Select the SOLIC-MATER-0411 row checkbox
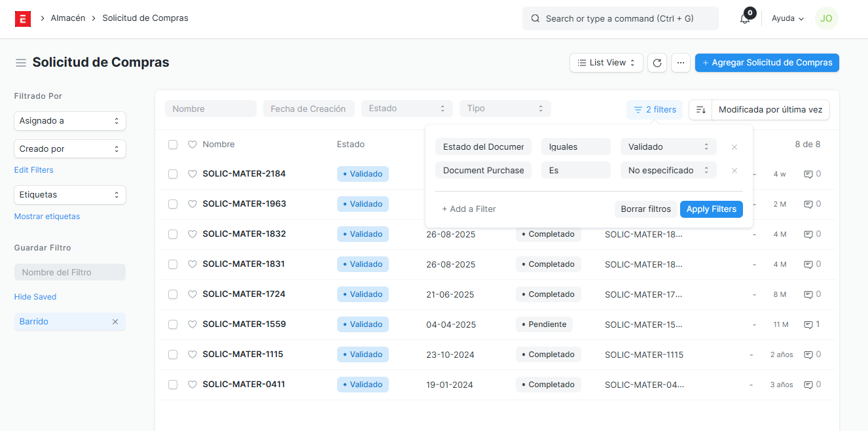This screenshot has width=868, height=431. [173, 385]
